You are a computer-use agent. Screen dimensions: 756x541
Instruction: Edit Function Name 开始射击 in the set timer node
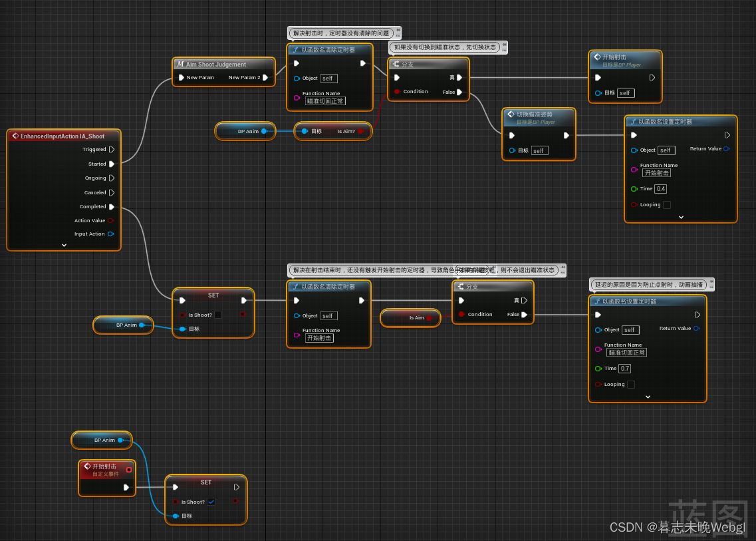coord(657,173)
